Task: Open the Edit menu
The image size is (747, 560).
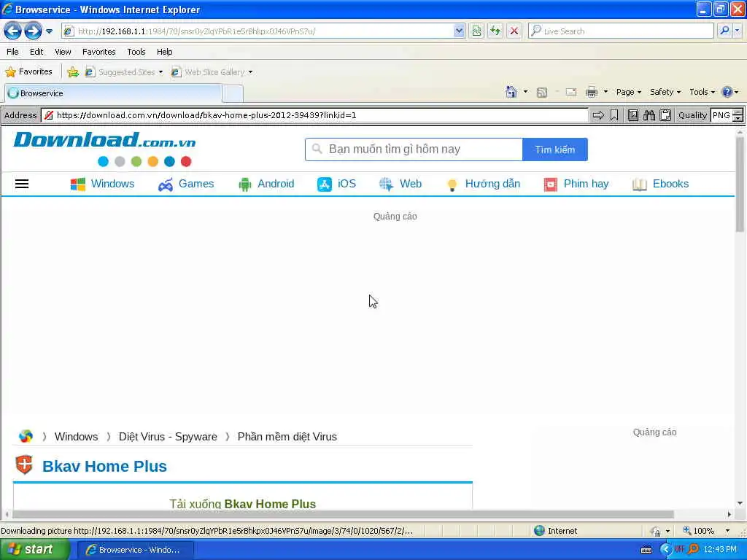Action: pyautogui.click(x=36, y=52)
